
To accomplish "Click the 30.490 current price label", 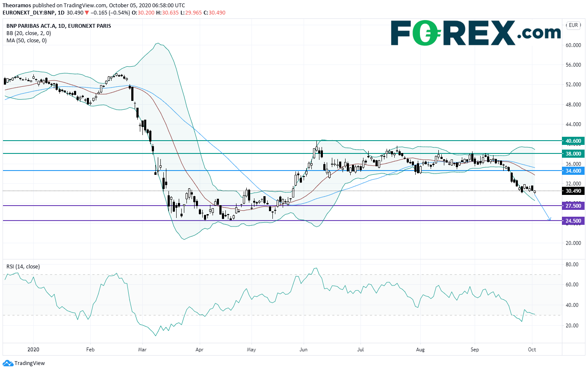I will [573, 191].
